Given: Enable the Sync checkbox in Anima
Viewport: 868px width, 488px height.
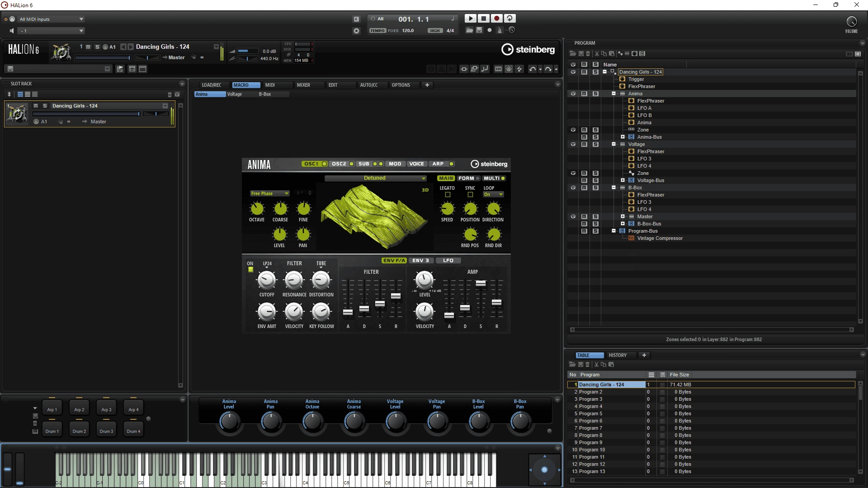Looking at the screenshot, I should (470, 195).
